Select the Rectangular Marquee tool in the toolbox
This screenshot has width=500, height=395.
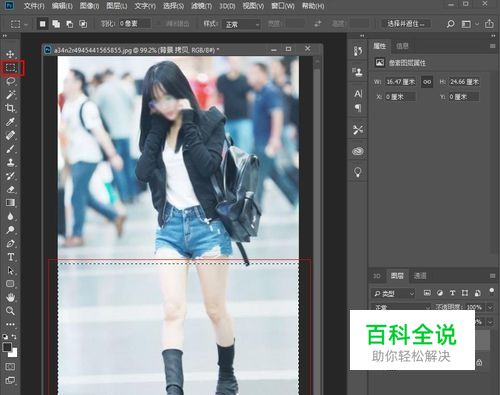click(11, 68)
